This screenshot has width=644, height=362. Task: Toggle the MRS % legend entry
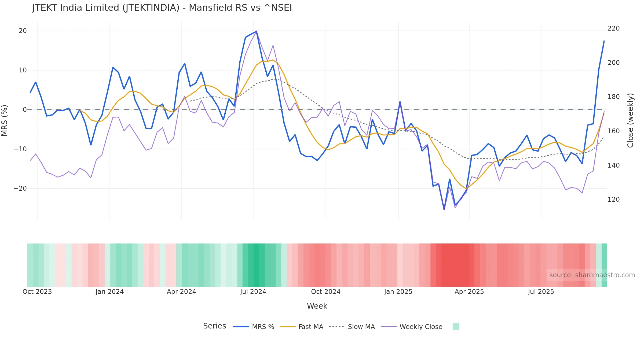[x=254, y=327]
